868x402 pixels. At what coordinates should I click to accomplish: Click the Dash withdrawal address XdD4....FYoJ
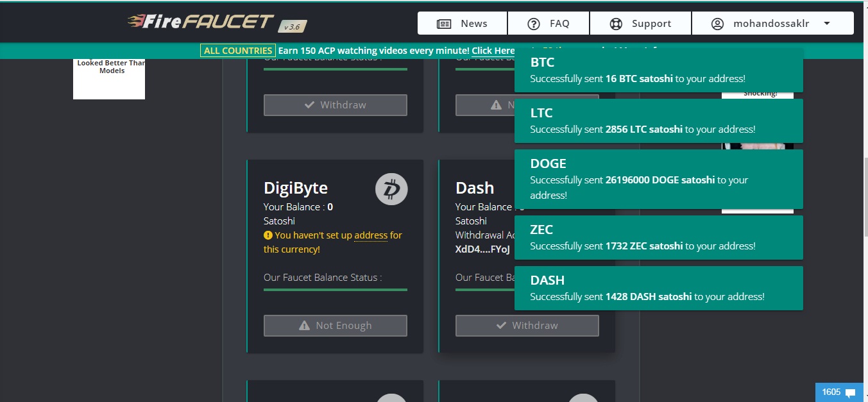[482, 249]
